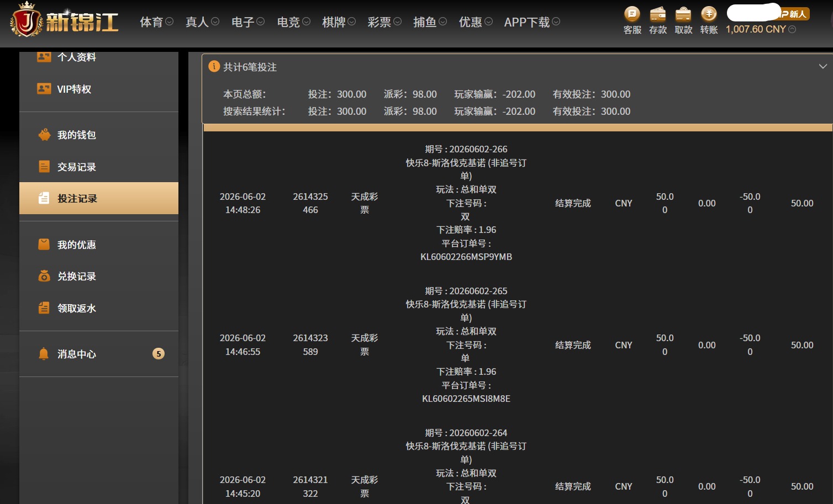Click 结算完成 status in the 14:48:26 row
The height and width of the screenshot is (504, 833).
coord(573,203)
